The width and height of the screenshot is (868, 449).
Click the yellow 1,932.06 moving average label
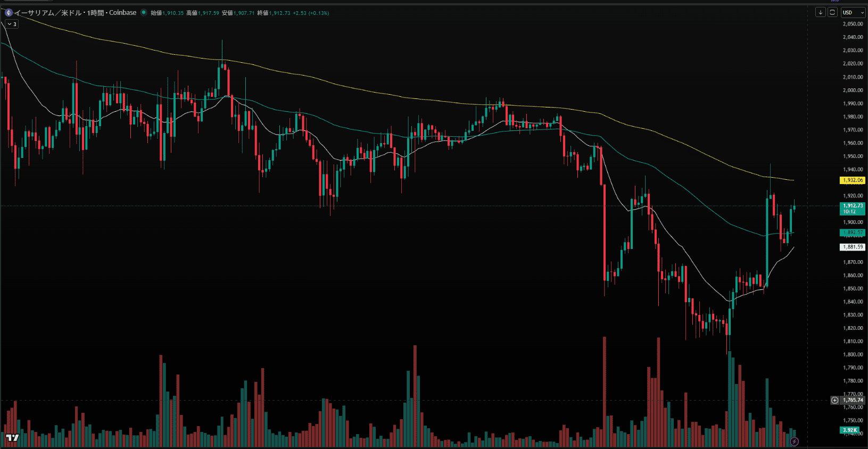[853, 180]
